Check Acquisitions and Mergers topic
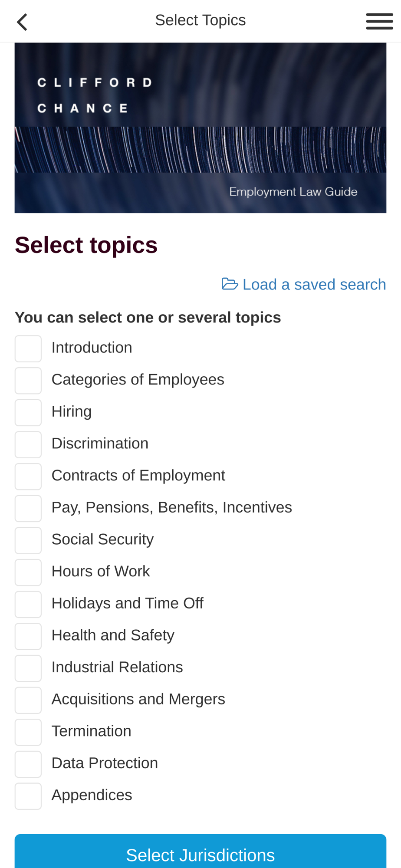The height and width of the screenshot is (868, 401). (28, 700)
